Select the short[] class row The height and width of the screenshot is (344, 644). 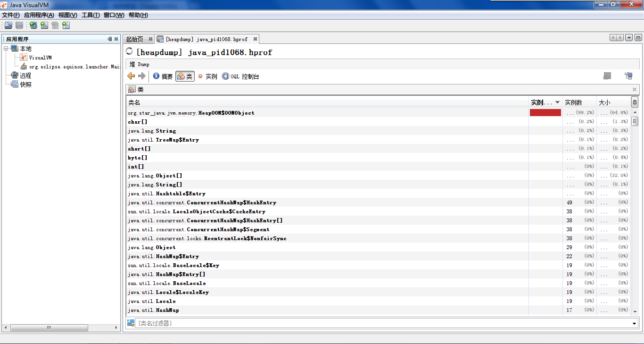point(379,149)
